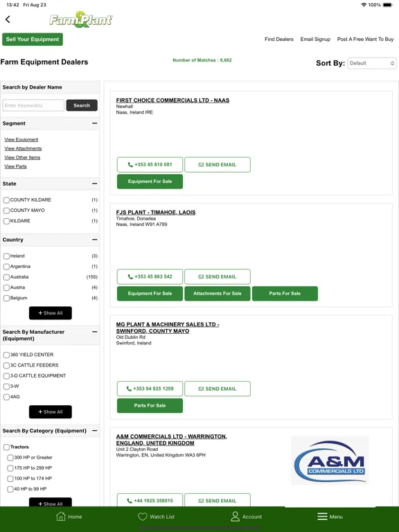Open Post A Free Want To Buy

click(366, 39)
